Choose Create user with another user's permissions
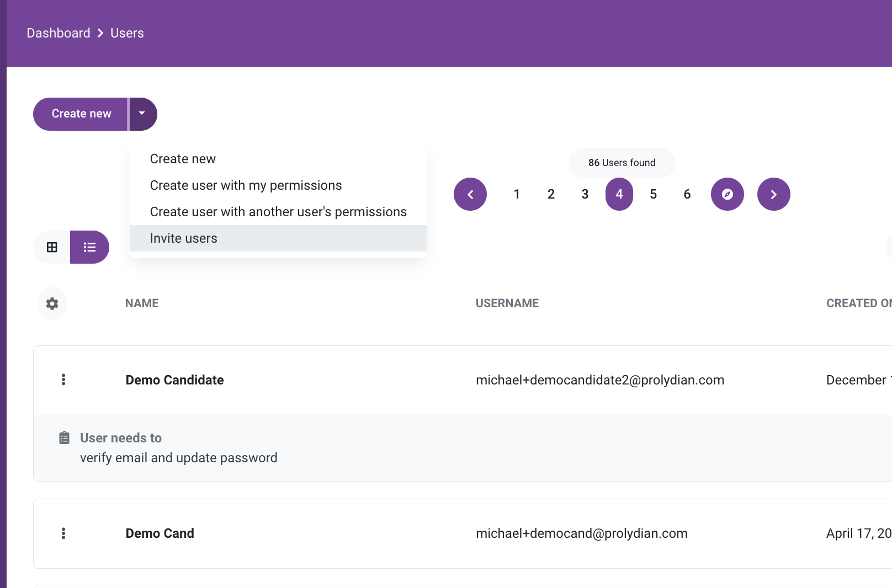The image size is (892, 588). (x=278, y=212)
